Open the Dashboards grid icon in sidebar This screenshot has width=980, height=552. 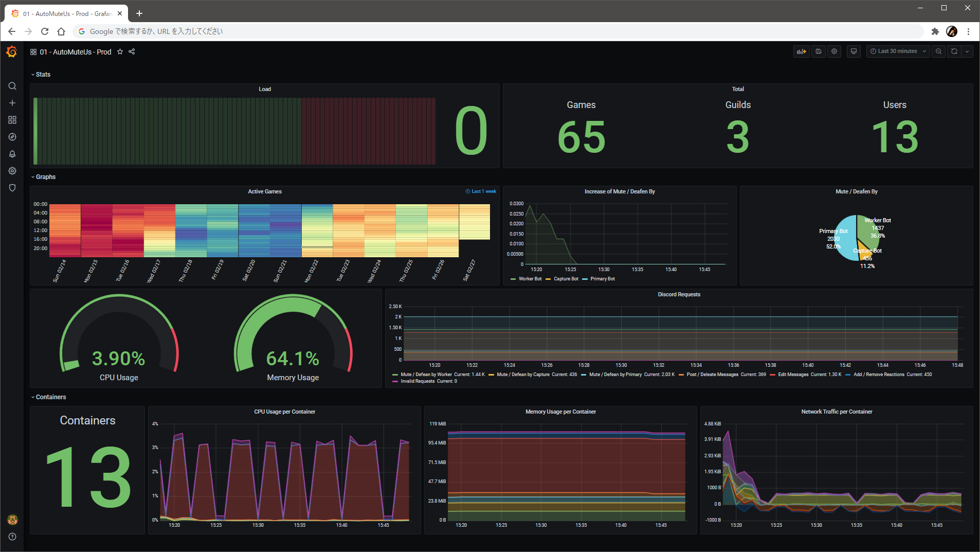click(x=12, y=120)
